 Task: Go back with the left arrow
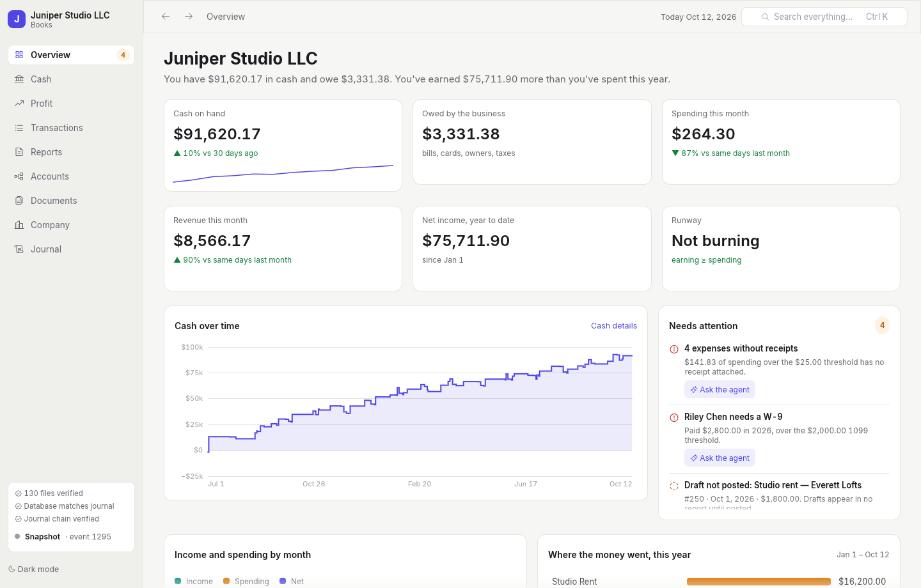tap(166, 17)
